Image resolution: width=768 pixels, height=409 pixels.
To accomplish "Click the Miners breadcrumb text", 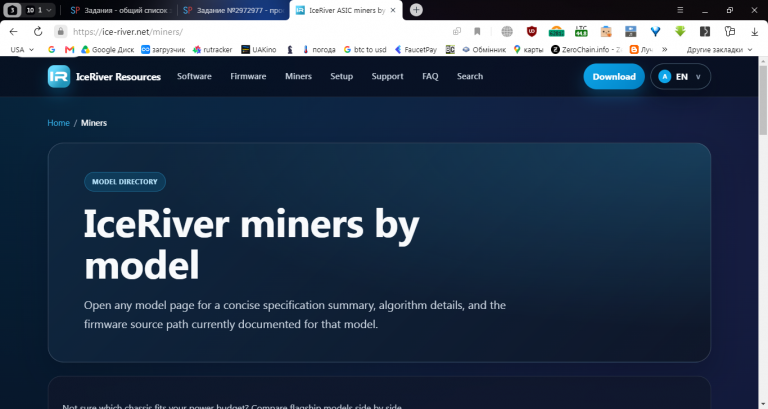I will tap(94, 123).
